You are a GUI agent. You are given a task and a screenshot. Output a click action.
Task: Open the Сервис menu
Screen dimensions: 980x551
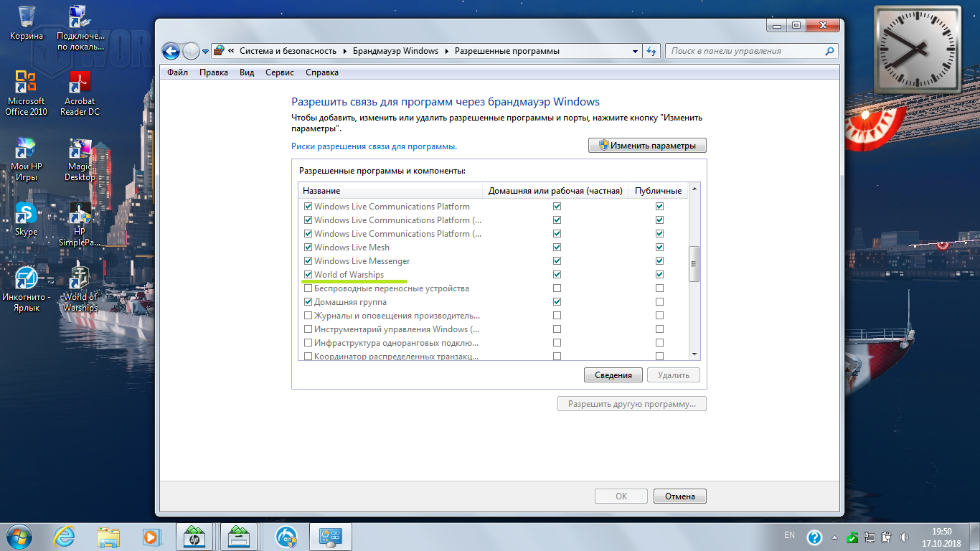[x=280, y=72]
